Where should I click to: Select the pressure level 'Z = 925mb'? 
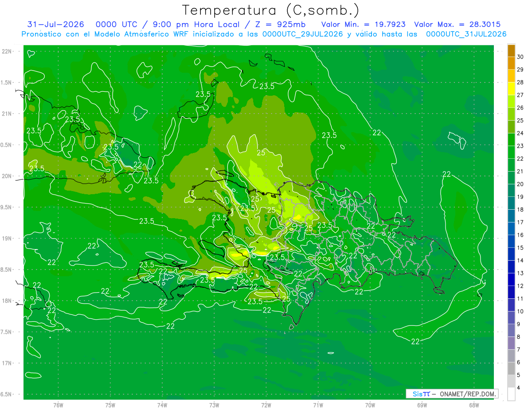pos(278,24)
